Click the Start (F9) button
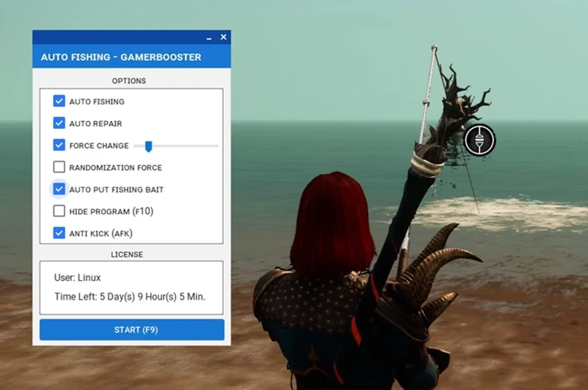The height and width of the screenshot is (390, 588). pyautogui.click(x=132, y=330)
